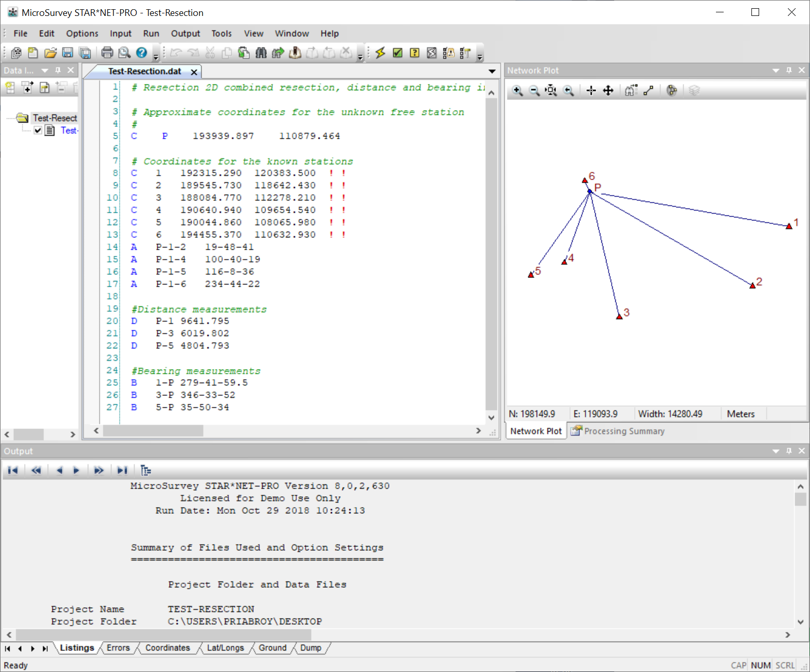Open the Run menu
810x672 pixels.
point(151,33)
